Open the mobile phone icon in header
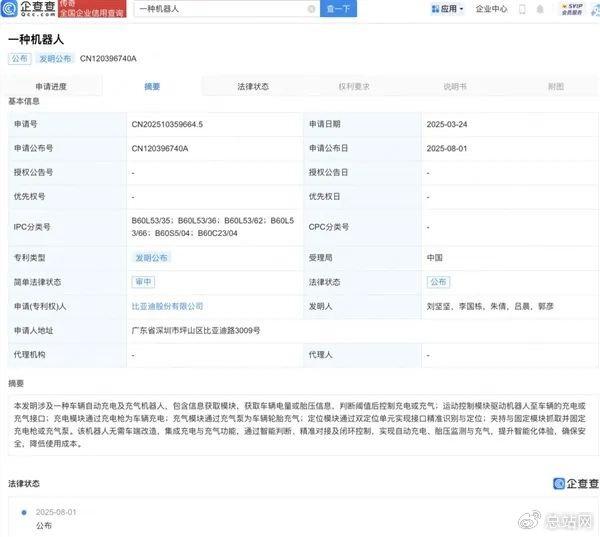The image size is (600, 537). pyautogui.click(x=522, y=9)
